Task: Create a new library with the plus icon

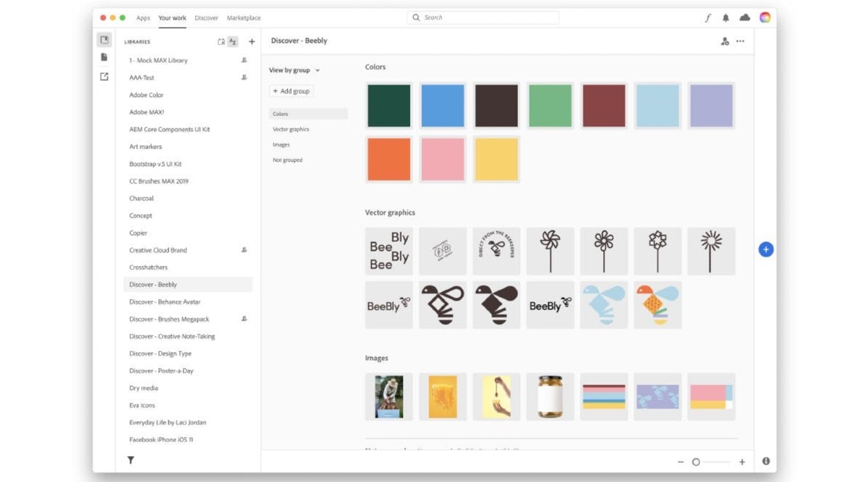Action: click(x=251, y=41)
